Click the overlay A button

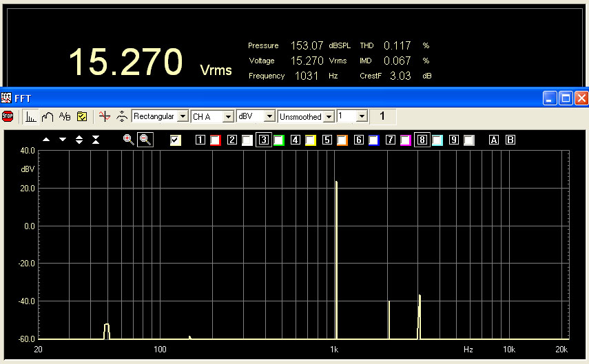[494, 140]
